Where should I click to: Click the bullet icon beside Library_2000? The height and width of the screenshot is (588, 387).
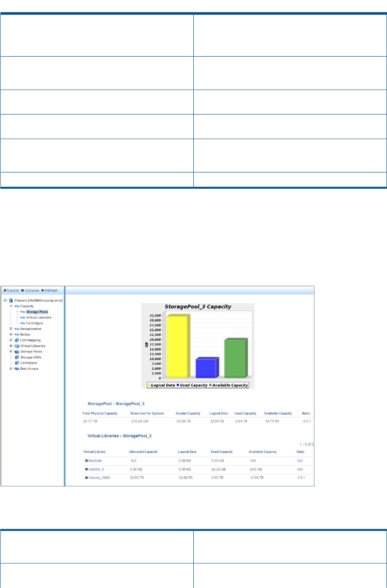(86, 478)
